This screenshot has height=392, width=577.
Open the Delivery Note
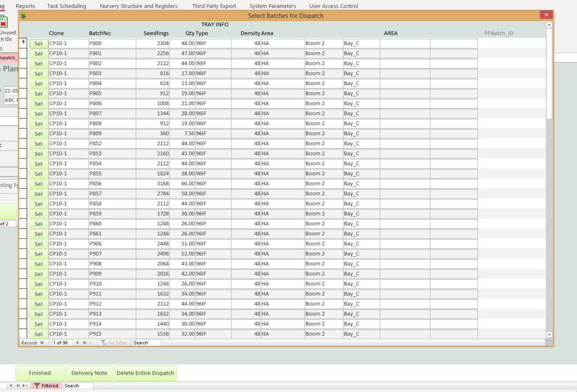[x=89, y=373]
